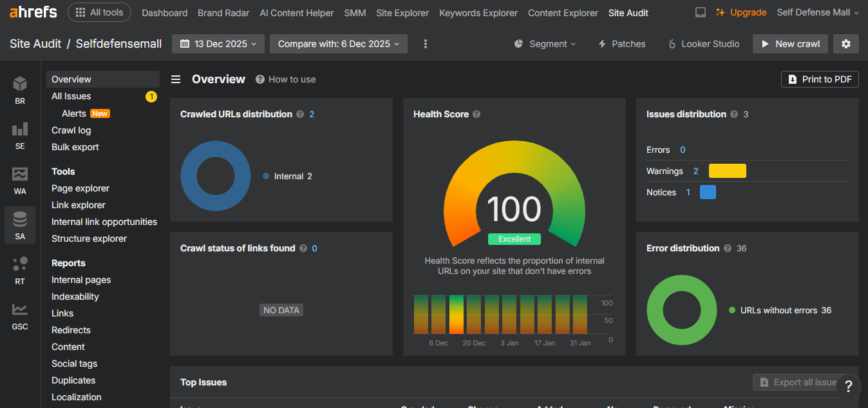Screen dimensions: 868x408
Task: Click the monitor icon next to Upgrade
Action: (701, 12)
